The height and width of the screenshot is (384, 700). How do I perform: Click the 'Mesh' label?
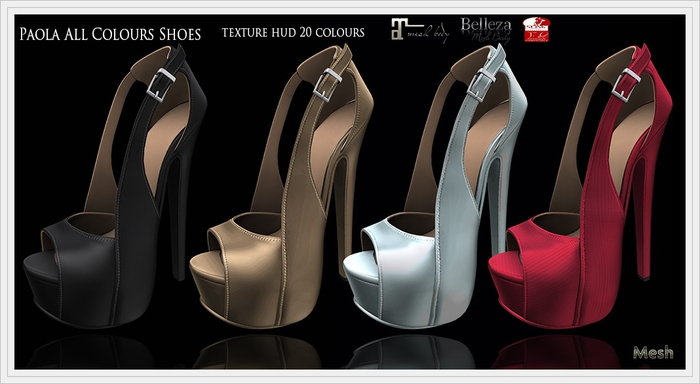coord(653,352)
